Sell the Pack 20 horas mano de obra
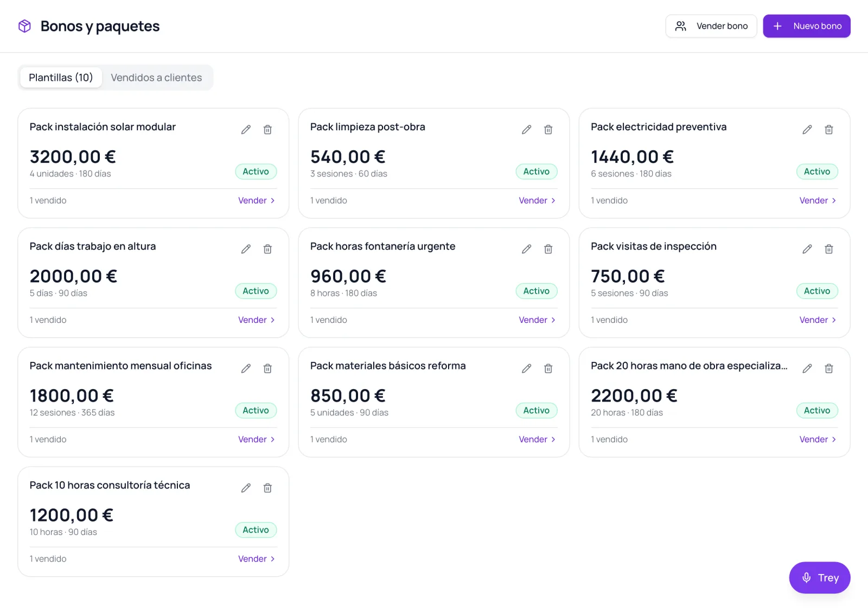868x611 pixels. [x=818, y=439]
